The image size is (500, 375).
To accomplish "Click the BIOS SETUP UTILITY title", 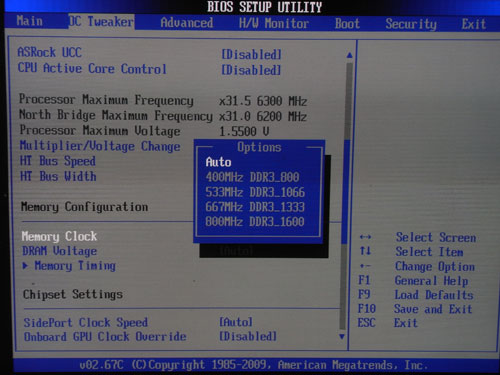I will pyautogui.click(x=265, y=7).
